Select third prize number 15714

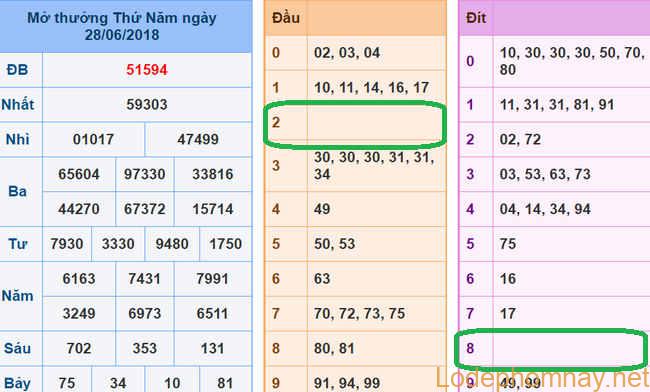(213, 209)
